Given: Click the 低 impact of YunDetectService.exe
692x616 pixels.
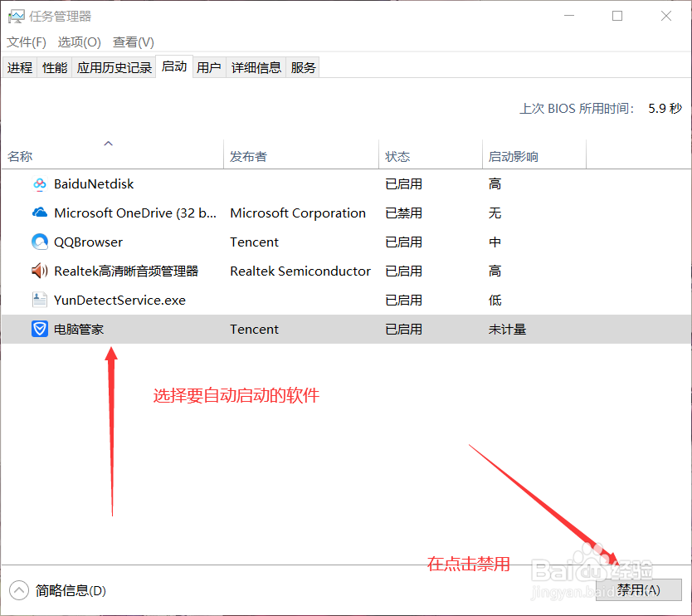Looking at the screenshot, I should (495, 301).
